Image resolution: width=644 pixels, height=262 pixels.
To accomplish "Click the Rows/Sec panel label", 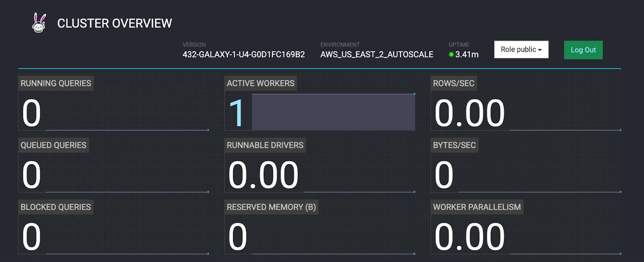I will pyautogui.click(x=454, y=83).
